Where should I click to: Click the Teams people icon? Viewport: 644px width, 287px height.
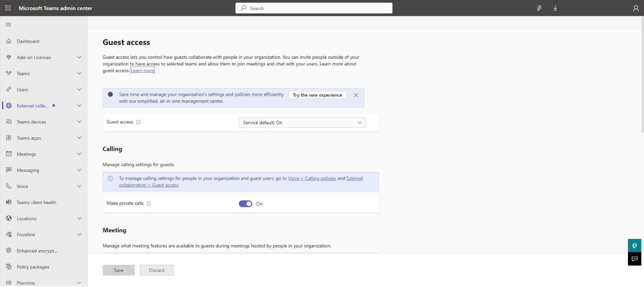9,73
